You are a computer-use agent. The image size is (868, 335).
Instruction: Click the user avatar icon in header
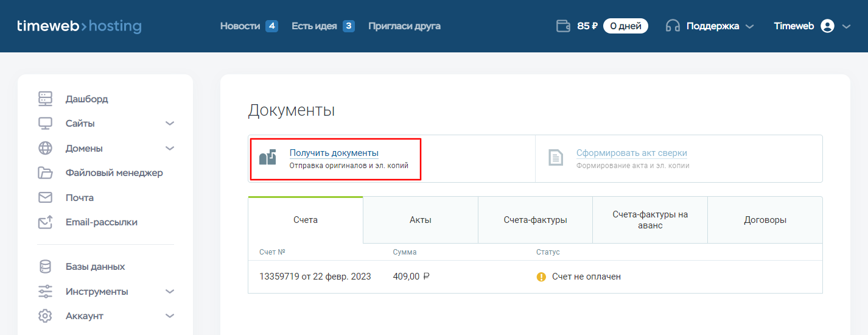pyautogui.click(x=827, y=26)
